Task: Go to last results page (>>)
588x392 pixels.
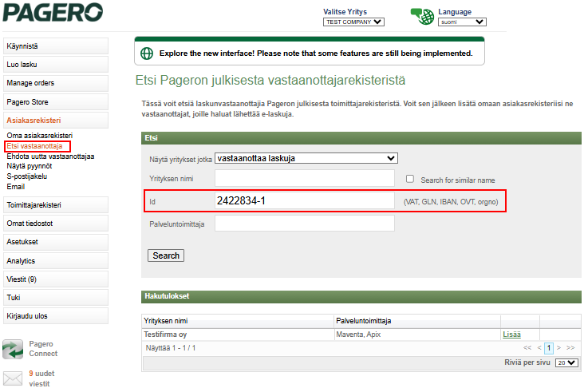Action: coord(570,348)
